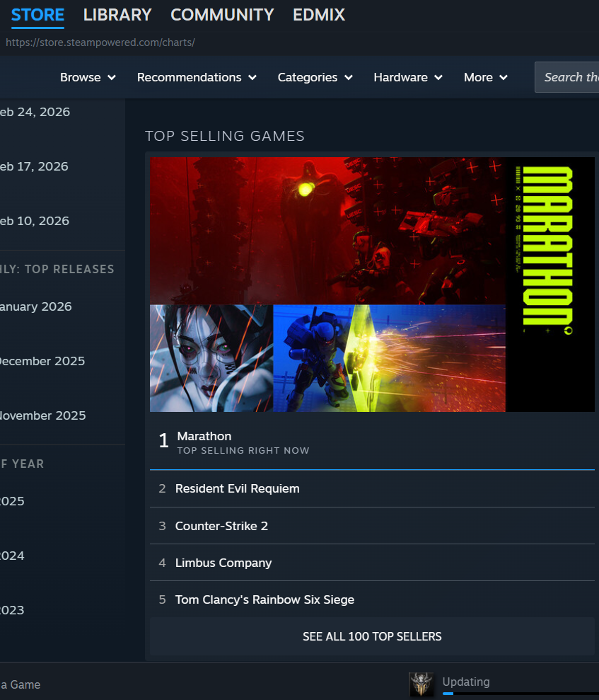
Task: Open Resident Evil Requiem chart entry
Action: pyautogui.click(x=238, y=488)
